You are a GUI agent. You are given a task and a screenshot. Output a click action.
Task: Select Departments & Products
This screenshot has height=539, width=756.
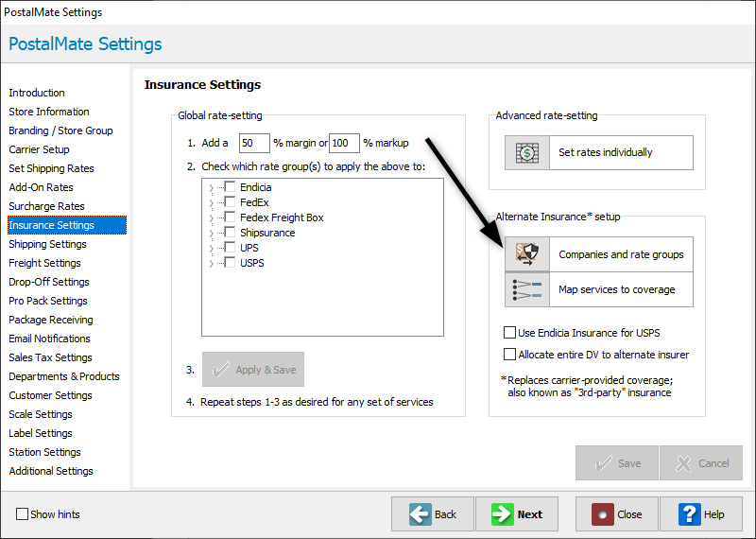tap(64, 376)
